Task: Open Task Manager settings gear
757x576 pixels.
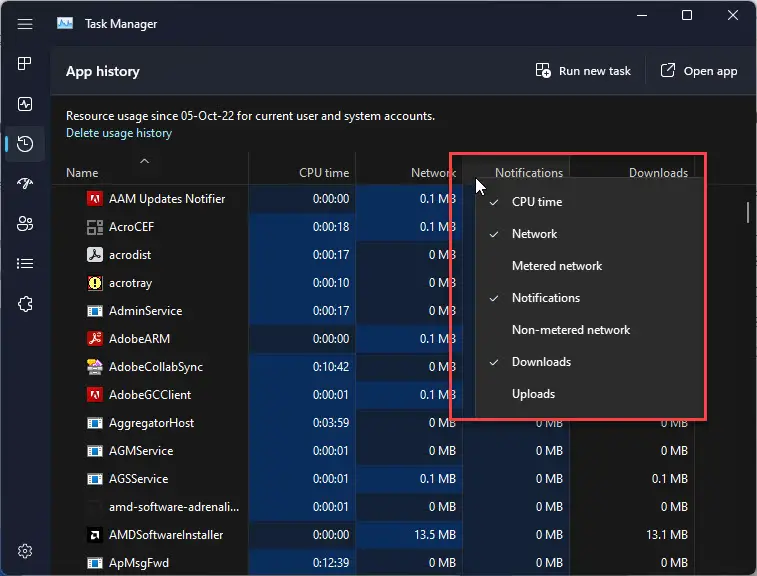Action: coord(25,551)
